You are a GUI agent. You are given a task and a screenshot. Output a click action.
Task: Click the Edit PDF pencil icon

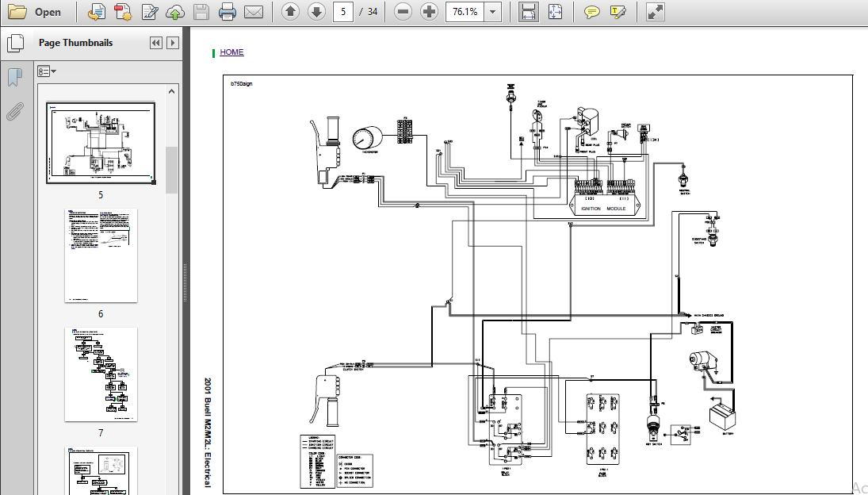[x=150, y=12]
